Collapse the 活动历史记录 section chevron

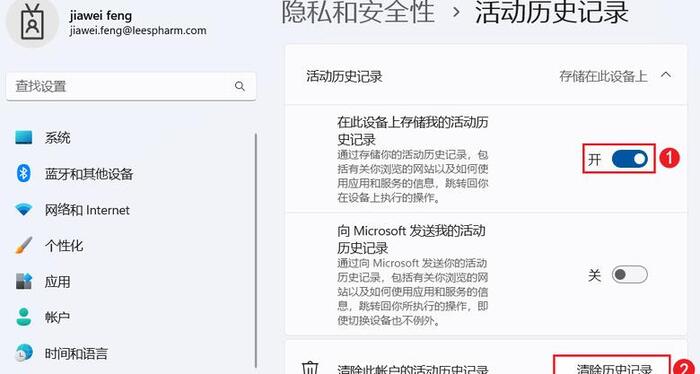pos(666,75)
